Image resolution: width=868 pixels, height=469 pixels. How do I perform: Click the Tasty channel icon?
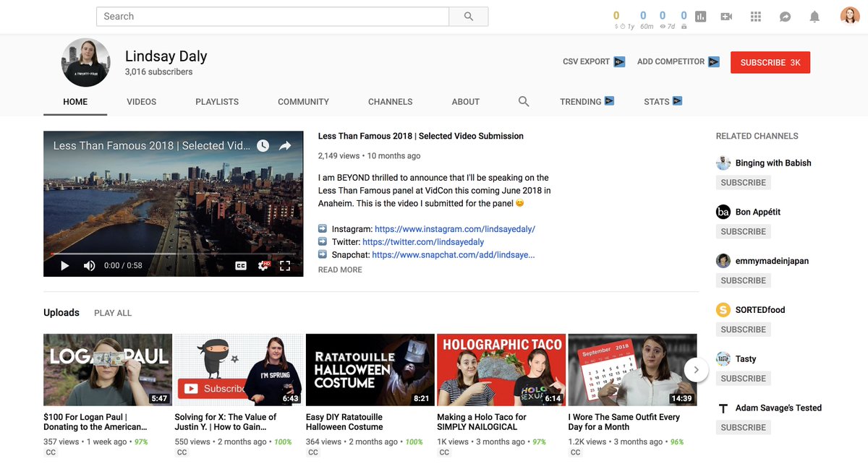(723, 359)
